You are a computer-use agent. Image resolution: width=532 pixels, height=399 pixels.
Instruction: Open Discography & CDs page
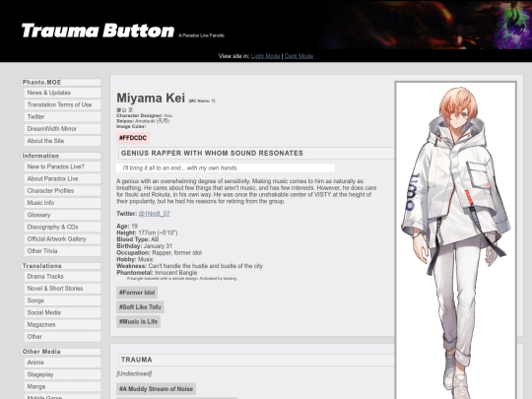62,227
